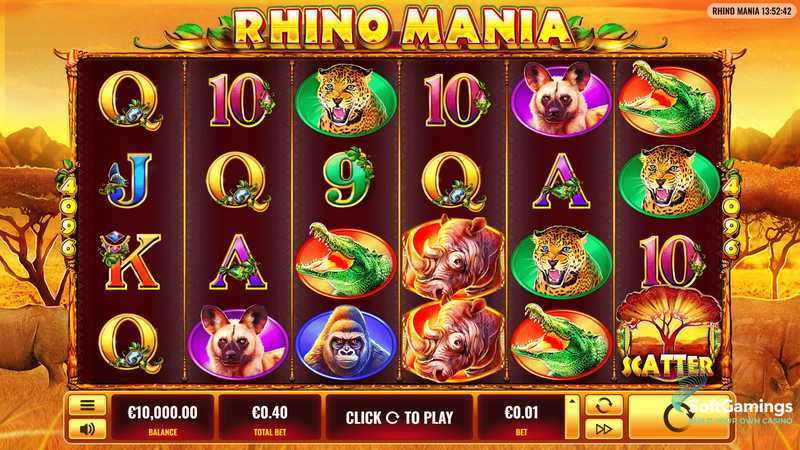Screen dimensions: 800x450
Task: Mute the game sound
Action: pyautogui.click(x=87, y=429)
